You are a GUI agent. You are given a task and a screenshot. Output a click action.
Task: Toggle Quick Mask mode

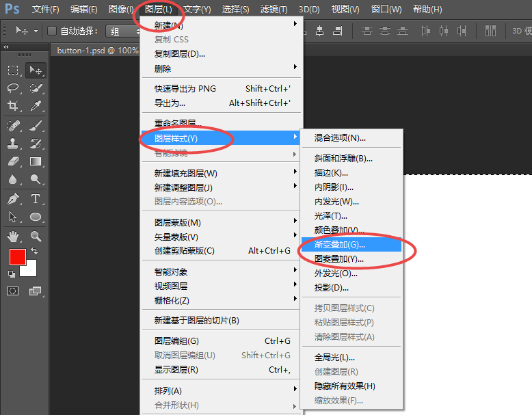(13, 291)
